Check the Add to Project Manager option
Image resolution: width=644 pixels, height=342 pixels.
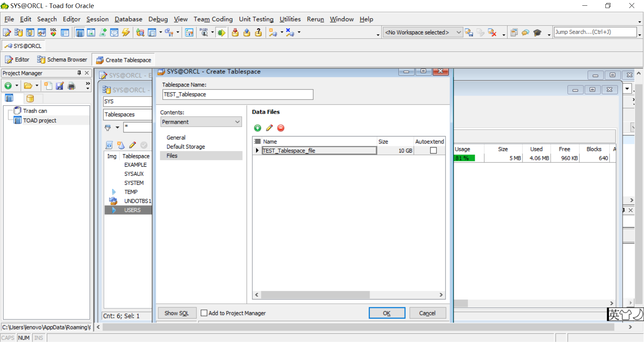point(204,313)
